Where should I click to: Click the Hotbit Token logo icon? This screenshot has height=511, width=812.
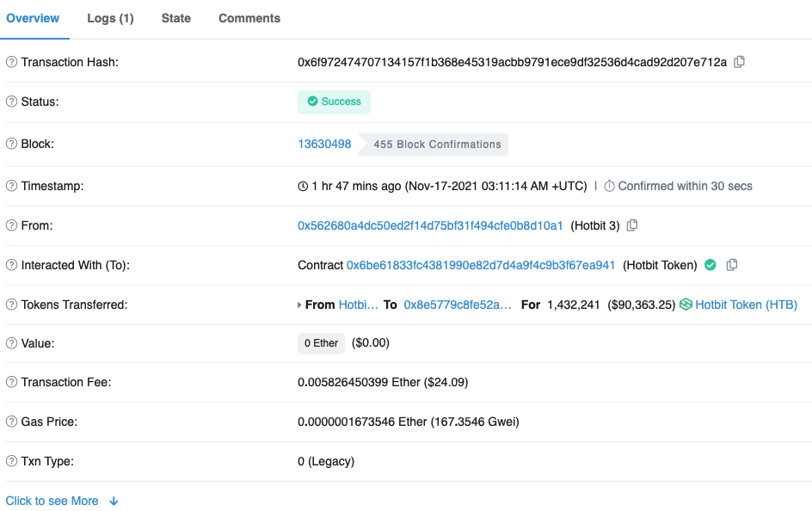click(x=686, y=305)
